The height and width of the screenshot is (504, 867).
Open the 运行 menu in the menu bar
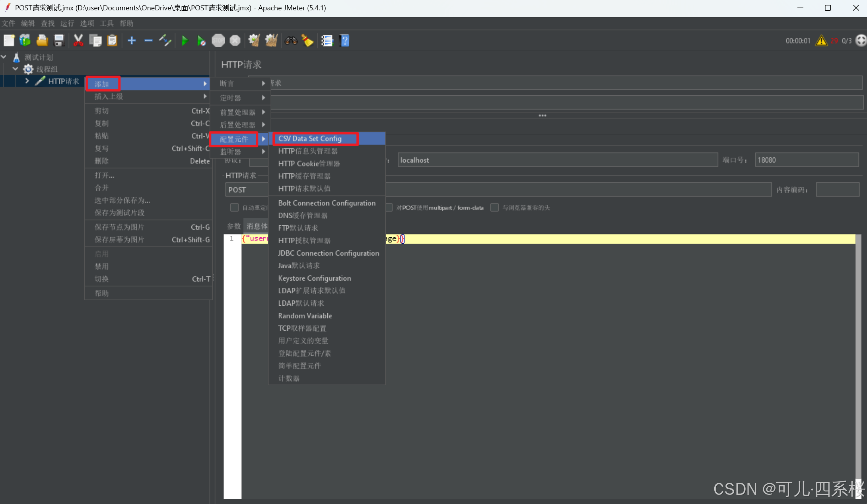pyautogui.click(x=67, y=23)
